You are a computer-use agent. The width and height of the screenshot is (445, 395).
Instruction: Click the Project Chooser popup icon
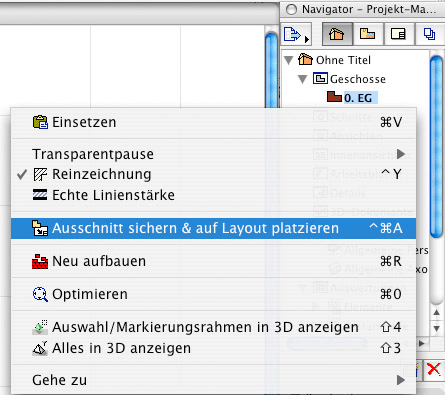296,34
